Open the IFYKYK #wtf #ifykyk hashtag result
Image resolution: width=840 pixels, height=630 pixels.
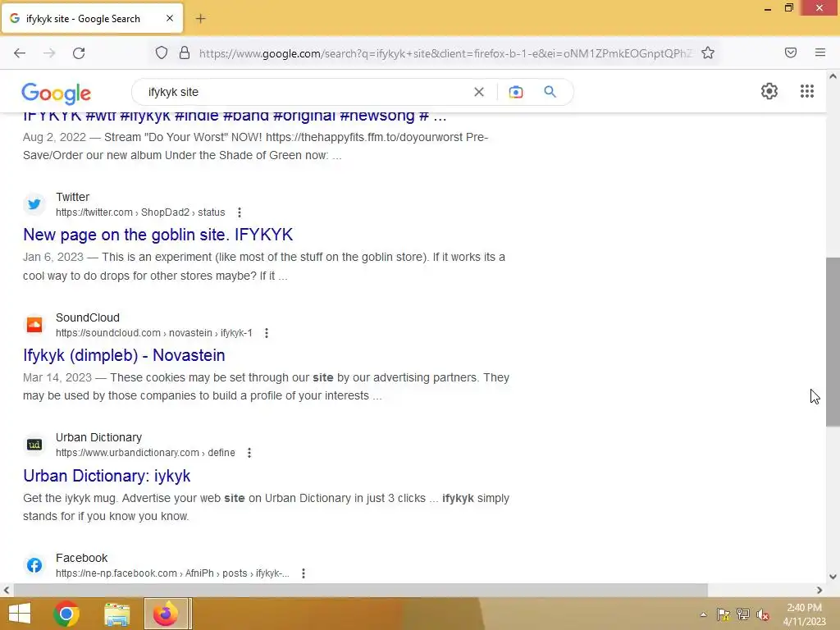235,116
